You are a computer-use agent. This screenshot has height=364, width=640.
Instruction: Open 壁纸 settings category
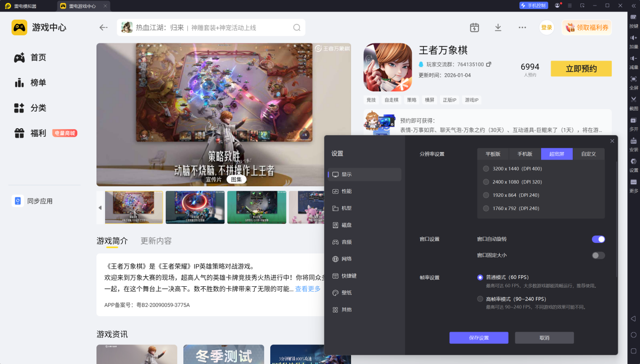(x=365, y=293)
